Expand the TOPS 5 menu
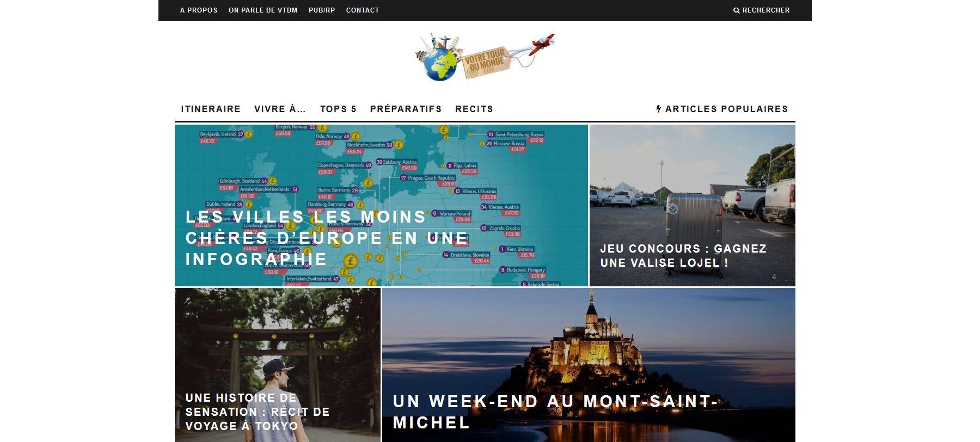The image size is (980, 442). (x=338, y=109)
